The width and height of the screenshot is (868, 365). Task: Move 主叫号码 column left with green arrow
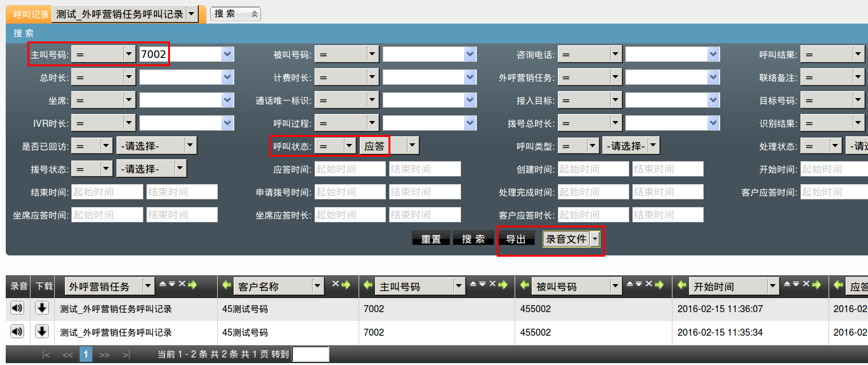click(367, 287)
